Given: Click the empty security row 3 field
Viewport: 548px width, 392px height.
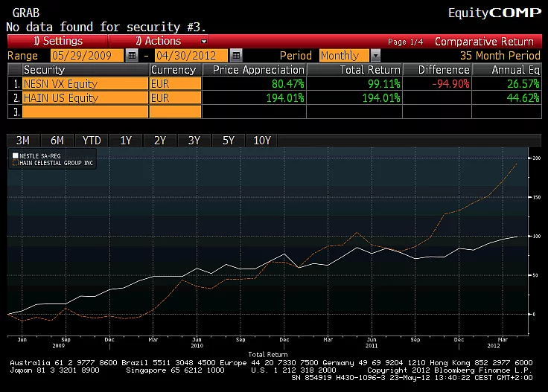Looking at the screenshot, I should click(x=85, y=112).
